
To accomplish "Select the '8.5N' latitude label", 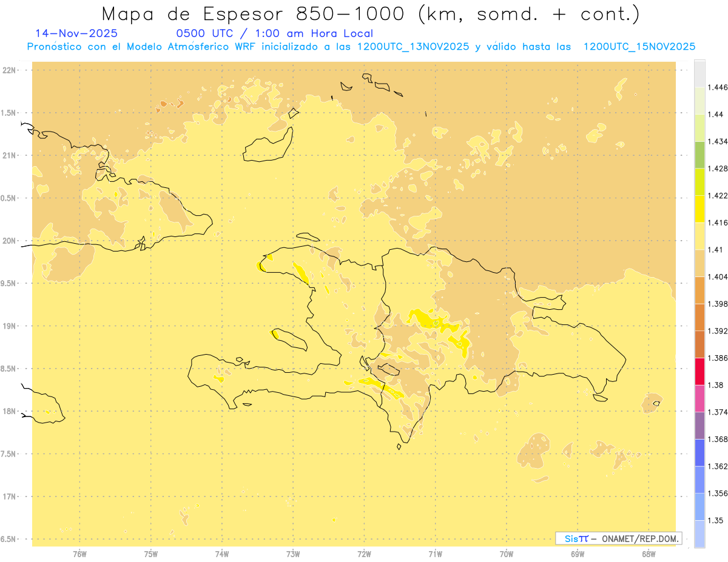I will click(9, 369).
